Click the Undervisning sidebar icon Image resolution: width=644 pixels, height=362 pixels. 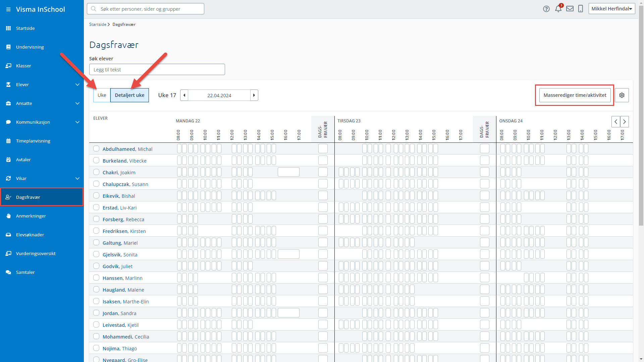tap(8, 47)
